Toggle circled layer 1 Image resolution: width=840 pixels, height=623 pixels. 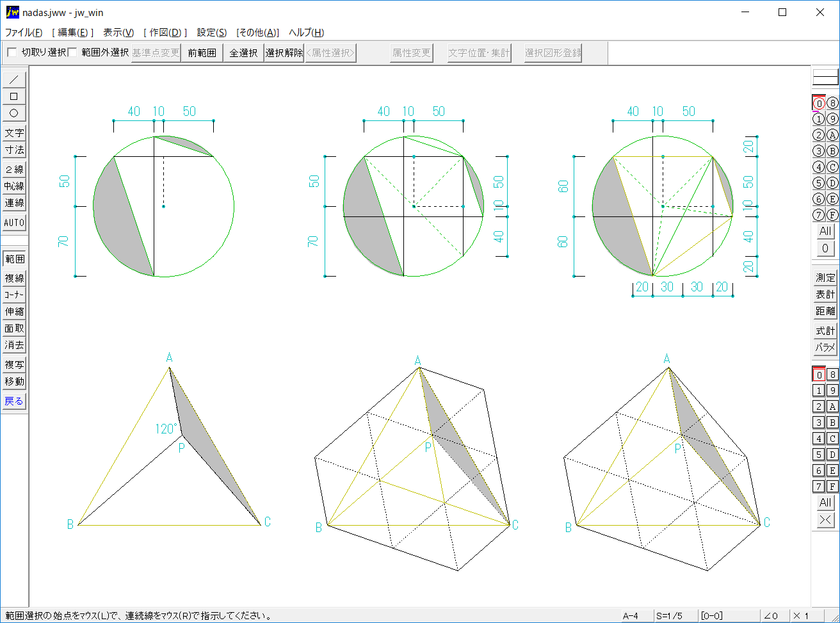(819, 119)
